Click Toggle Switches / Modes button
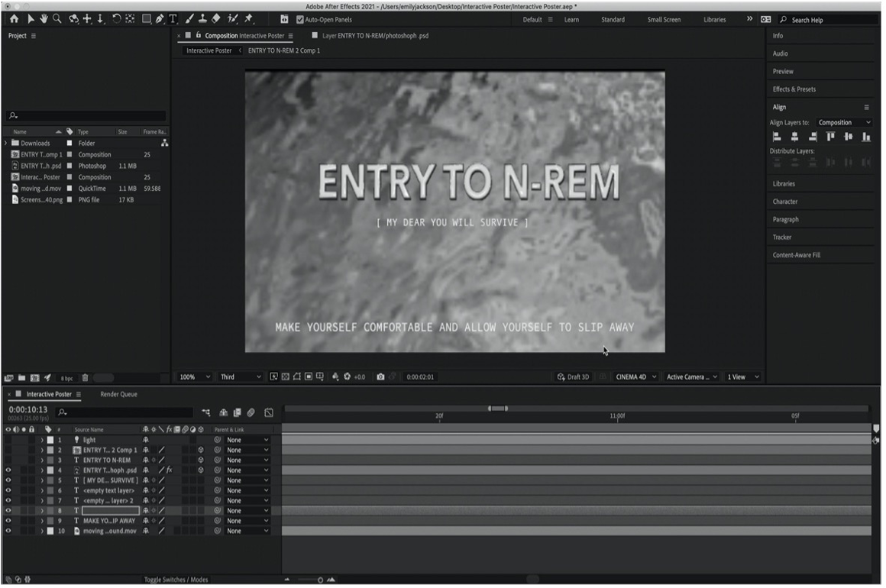886x588 pixels. click(176, 580)
